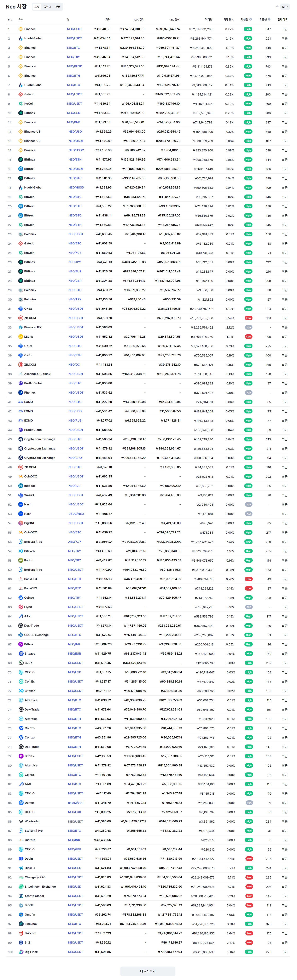This screenshot has width=297, height=980.
Task: Click the Demex logo icon
Action: point(21,803)
